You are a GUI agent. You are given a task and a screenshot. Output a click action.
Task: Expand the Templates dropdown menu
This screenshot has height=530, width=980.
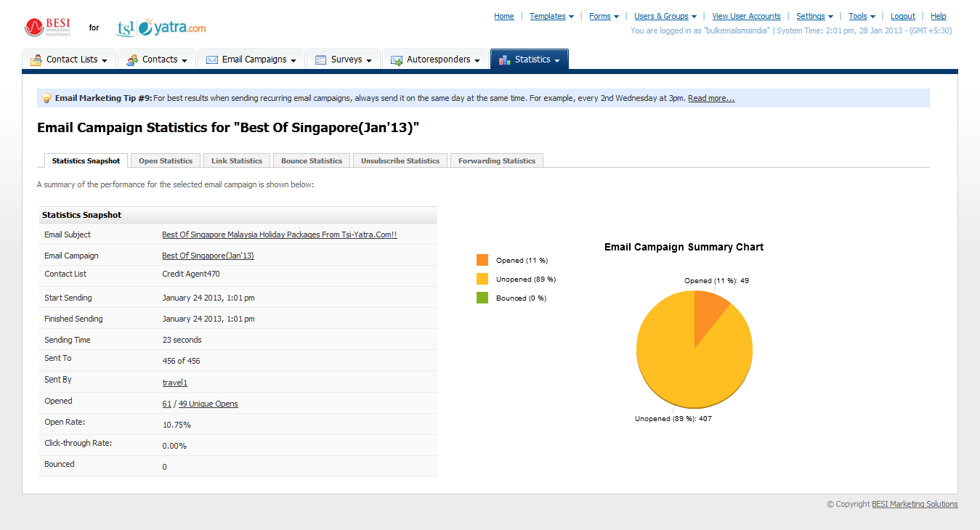(x=551, y=16)
